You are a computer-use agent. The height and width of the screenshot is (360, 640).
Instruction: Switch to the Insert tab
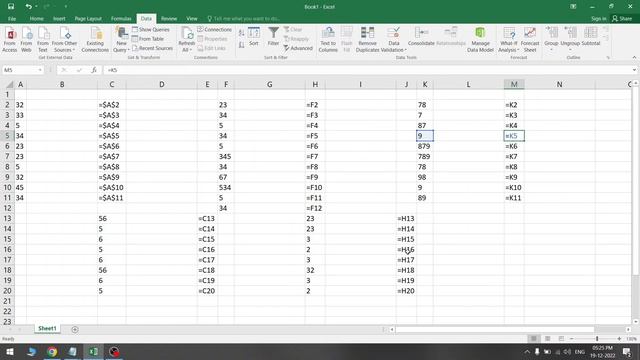(59, 18)
